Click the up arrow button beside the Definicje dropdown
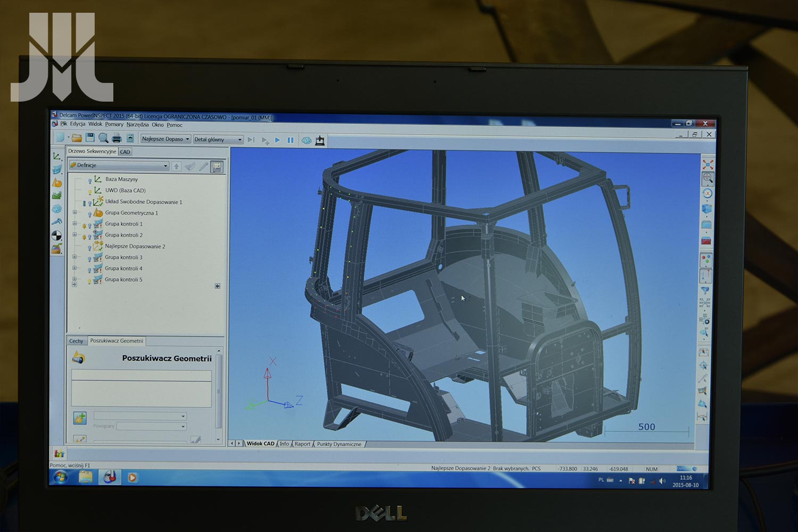Viewport: 798px width, 532px height. 177,167
